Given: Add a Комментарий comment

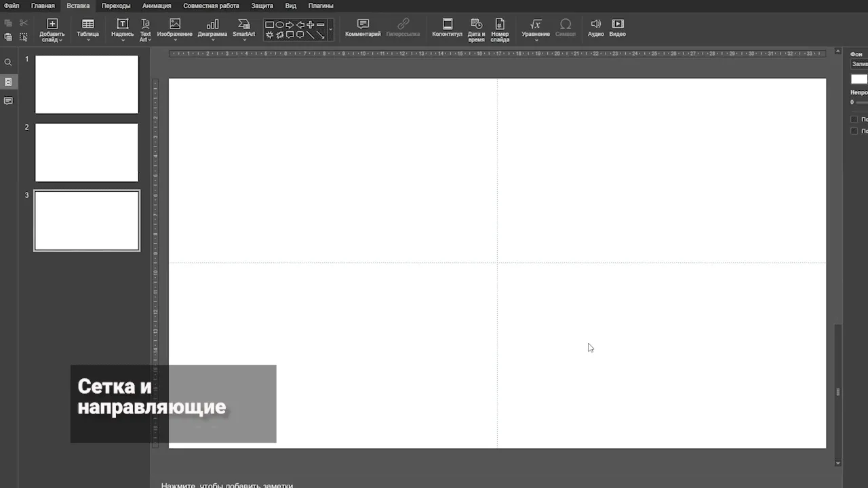Looking at the screenshot, I should (x=363, y=28).
